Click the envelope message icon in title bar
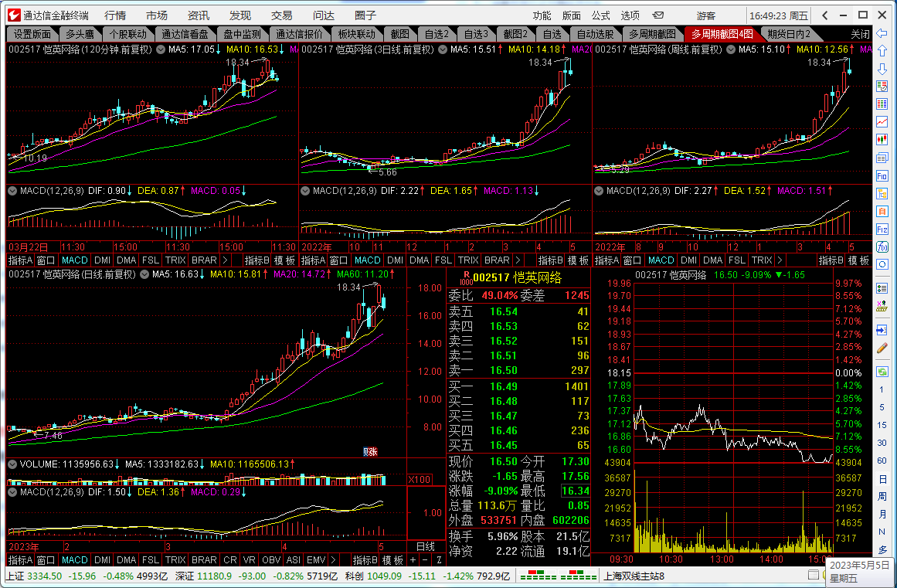 click(x=658, y=15)
